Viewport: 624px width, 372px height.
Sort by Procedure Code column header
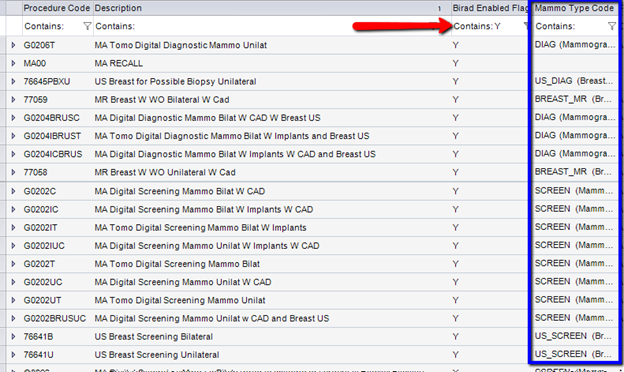click(x=57, y=8)
